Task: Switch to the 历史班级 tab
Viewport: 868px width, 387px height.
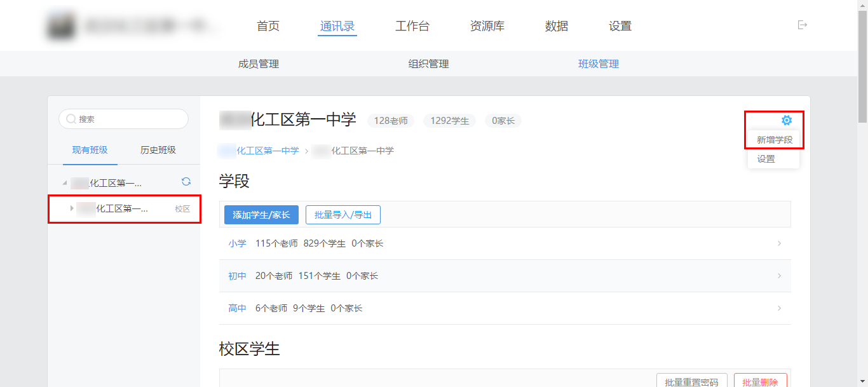Action: tap(158, 150)
